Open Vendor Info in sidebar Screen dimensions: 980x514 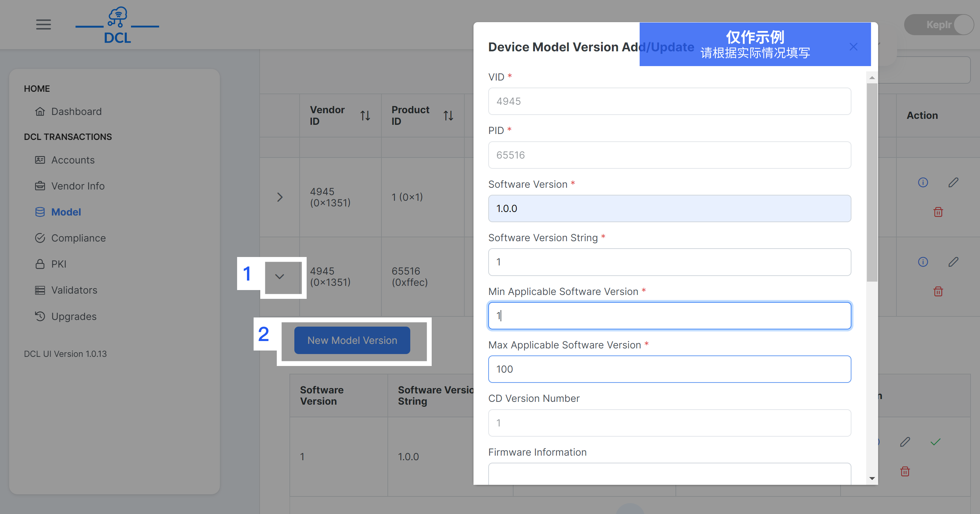(x=78, y=186)
